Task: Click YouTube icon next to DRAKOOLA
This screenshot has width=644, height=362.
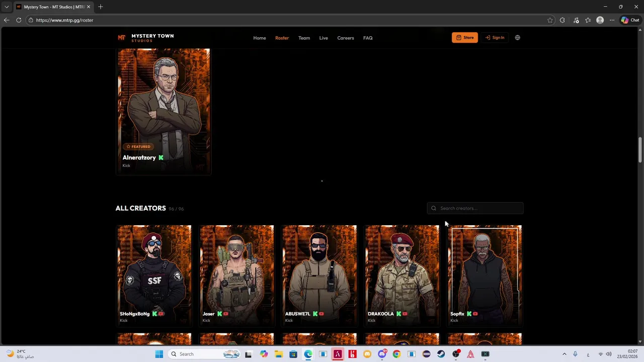Action: point(405,314)
